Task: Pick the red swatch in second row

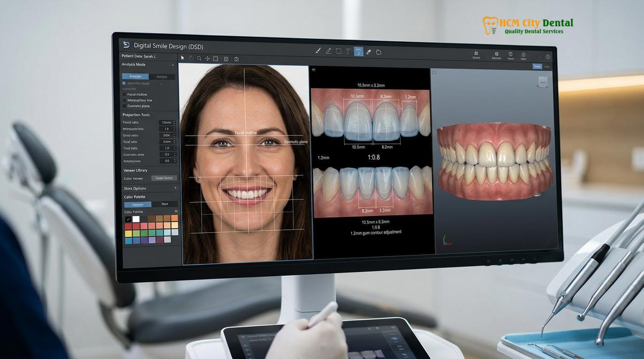Action: [x=128, y=227]
